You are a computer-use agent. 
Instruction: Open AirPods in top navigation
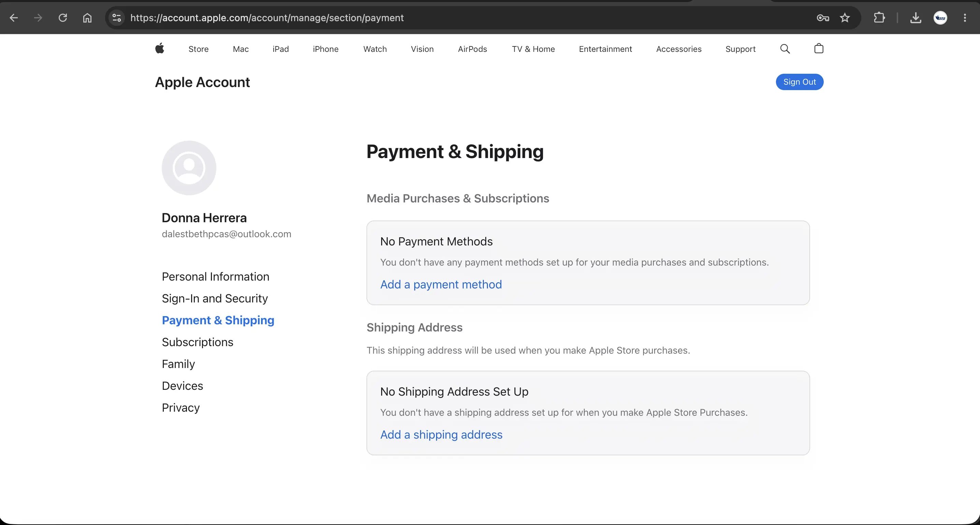(x=473, y=49)
